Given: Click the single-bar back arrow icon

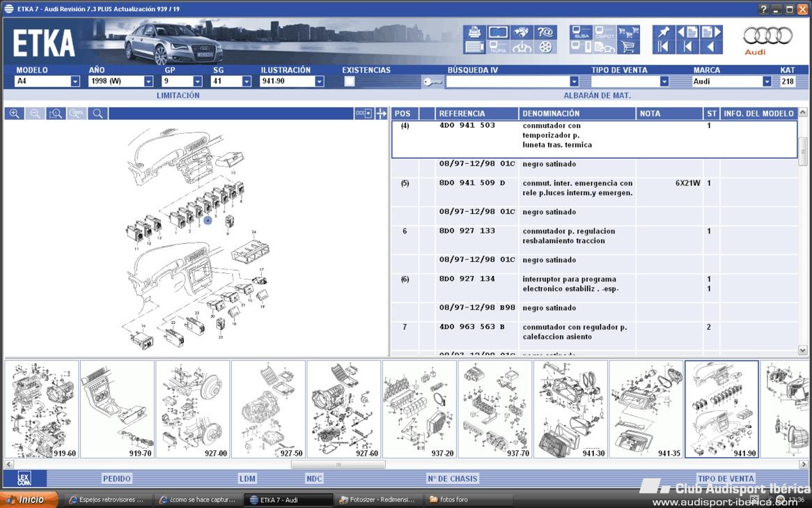Looking at the screenshot, I should pos(687,47).
